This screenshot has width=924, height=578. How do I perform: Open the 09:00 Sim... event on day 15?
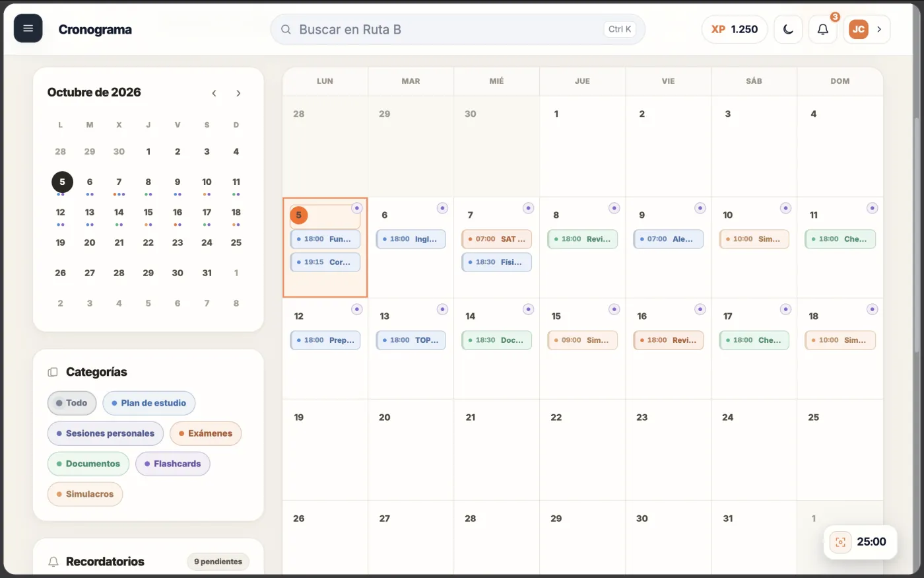(x=583, y=340)
